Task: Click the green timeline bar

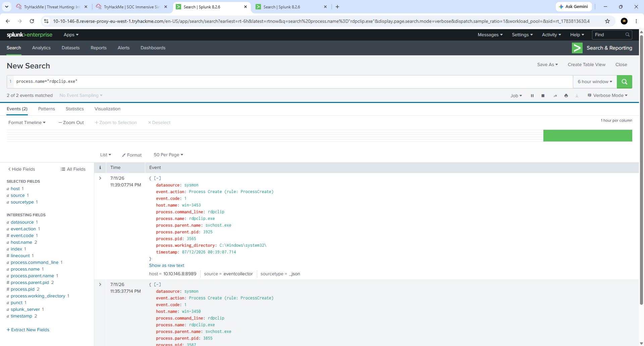Action: (588, 136)
